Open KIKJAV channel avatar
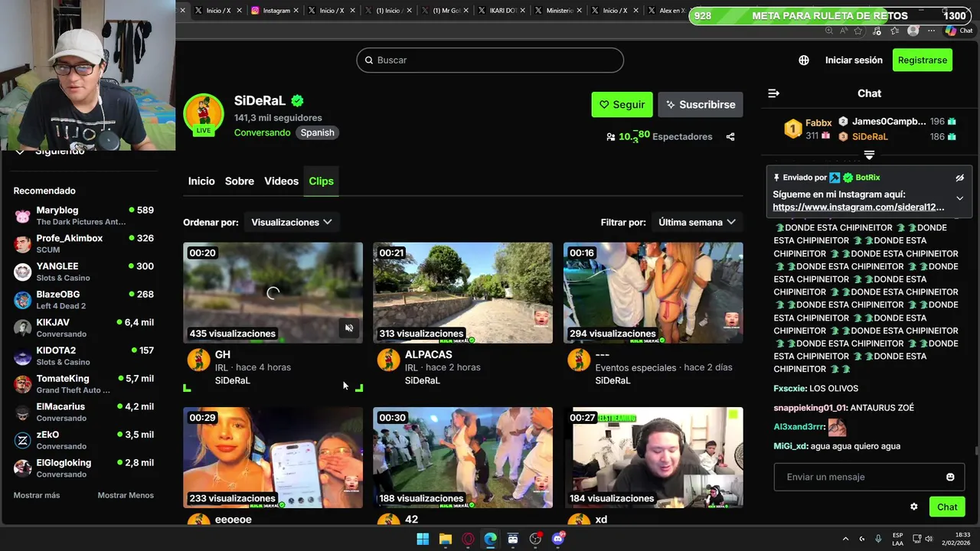Screen dimensions: 980x551 [23, 328]
